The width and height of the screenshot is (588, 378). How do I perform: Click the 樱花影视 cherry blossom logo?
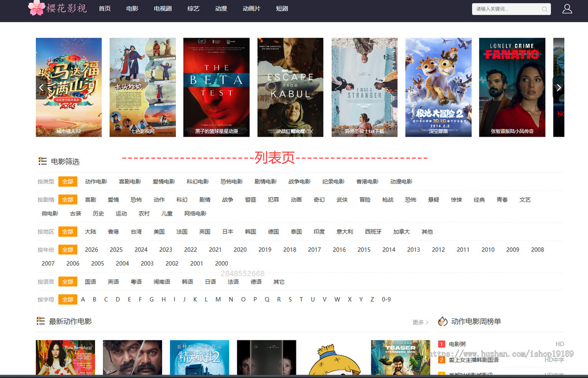[57, 8]
